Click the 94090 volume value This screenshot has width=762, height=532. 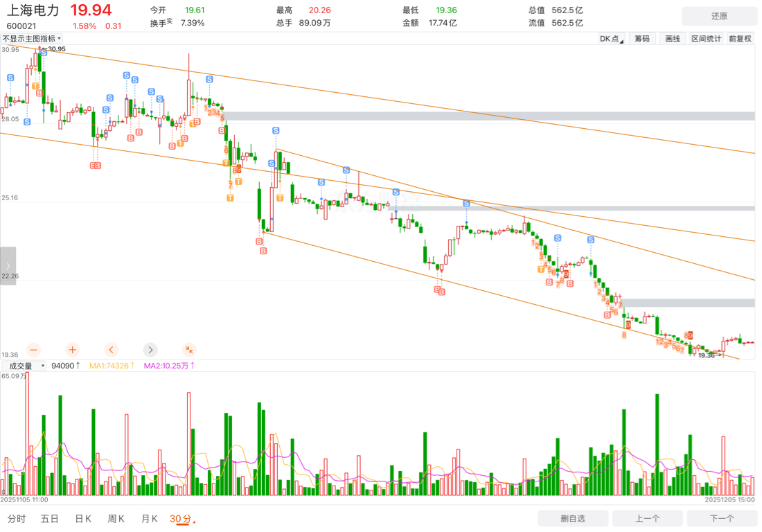[x=66, y=366]
